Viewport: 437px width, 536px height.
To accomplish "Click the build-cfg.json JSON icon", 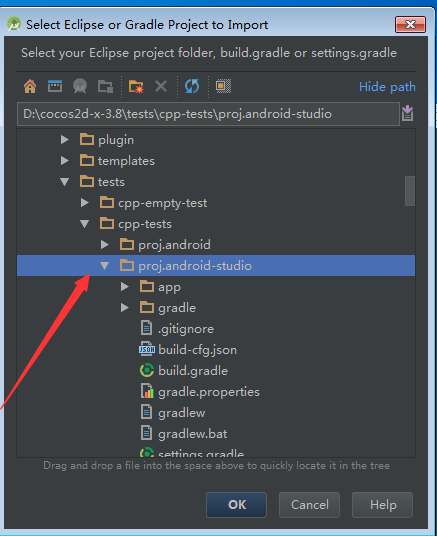I will point(147,349).
